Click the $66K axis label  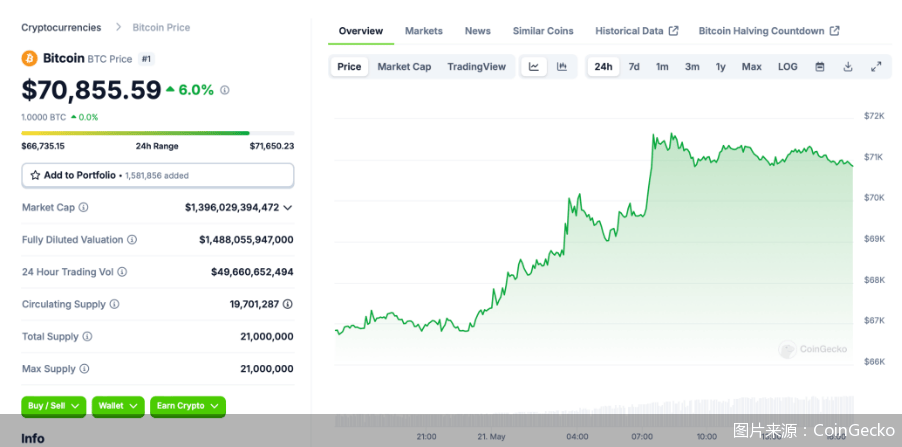pyautogui.click(x=874, y=361)
